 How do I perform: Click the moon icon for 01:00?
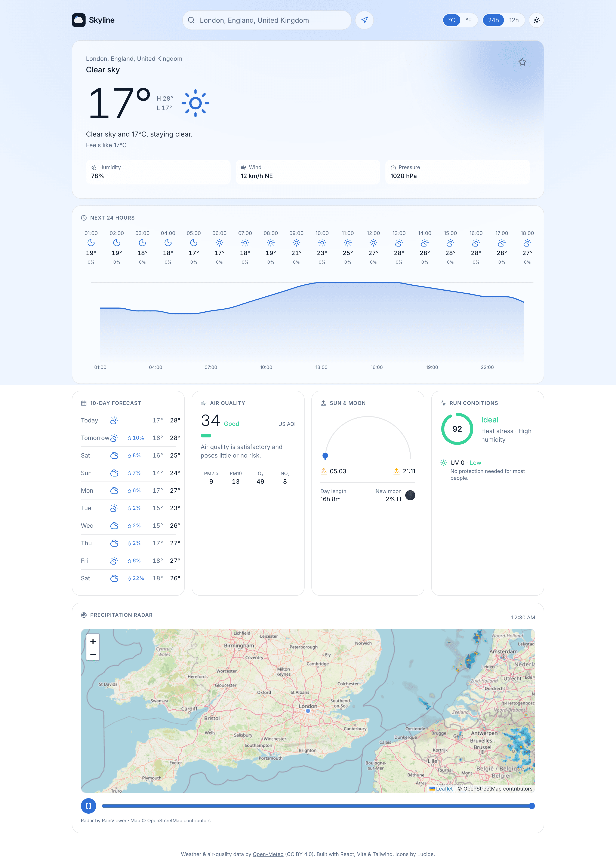point(91,242)
